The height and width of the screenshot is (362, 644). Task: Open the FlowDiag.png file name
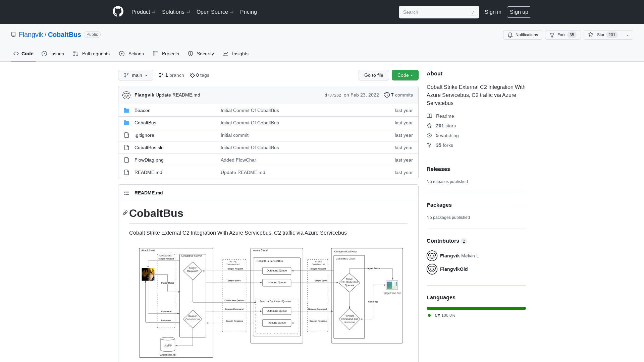tap(149, 160)
